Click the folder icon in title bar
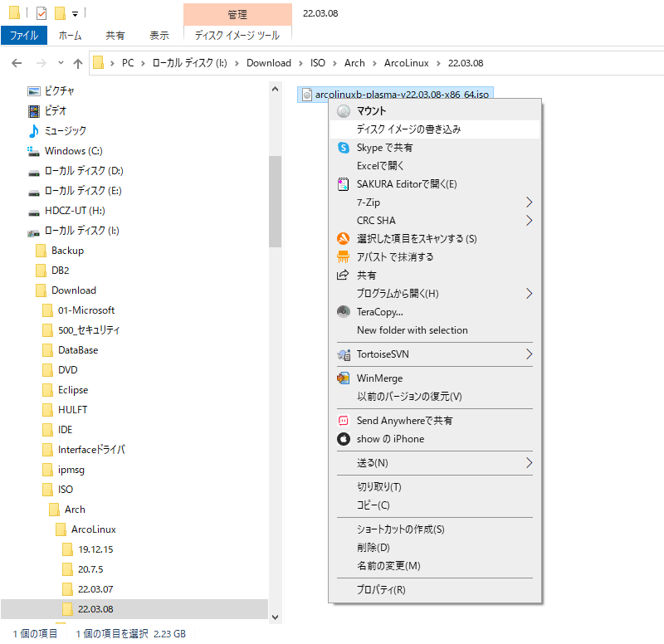 (x=14, y=12)
